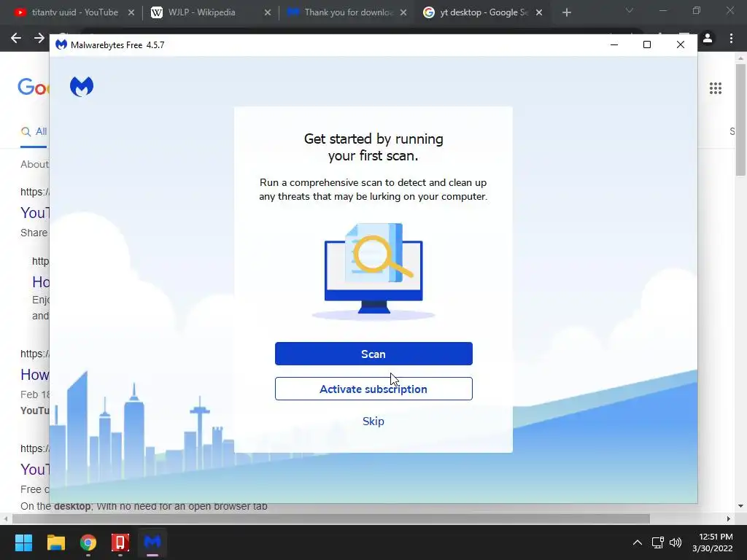This screenshot has height=560, width=747.
Task: Close the Thank you for download tab
Action: pyautogui.click(x=403, y=13)
